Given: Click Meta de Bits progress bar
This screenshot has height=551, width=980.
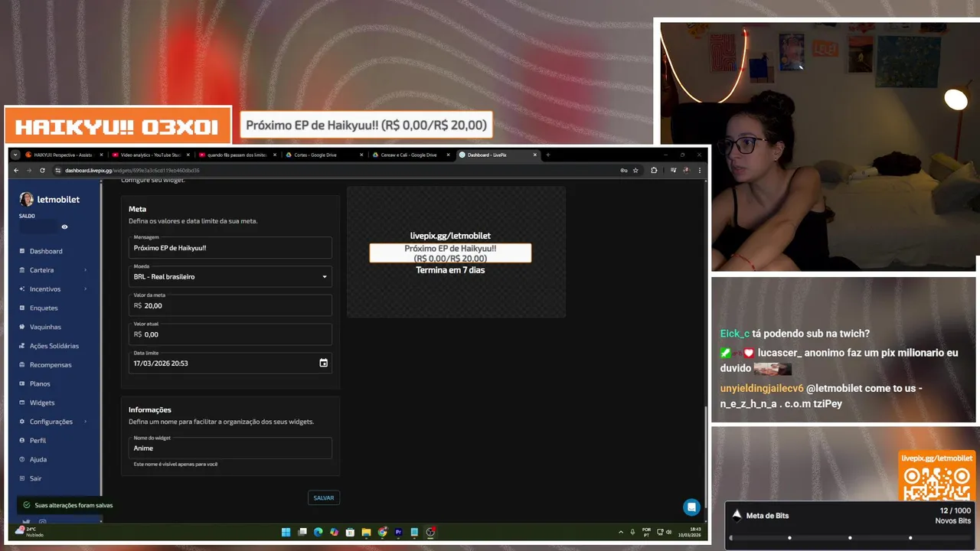Looking at the screenshot, I should [x=850, y=537].
